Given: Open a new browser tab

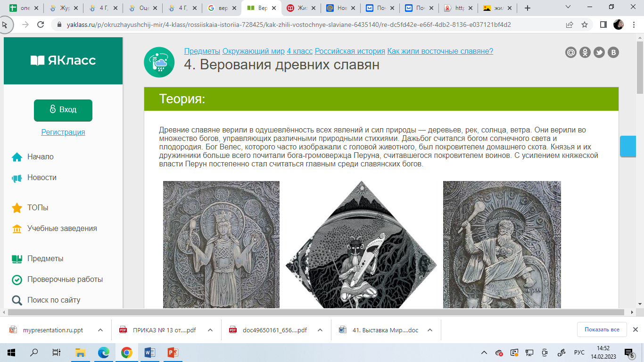Looking at the screenshot, I should tap(528, 8).
